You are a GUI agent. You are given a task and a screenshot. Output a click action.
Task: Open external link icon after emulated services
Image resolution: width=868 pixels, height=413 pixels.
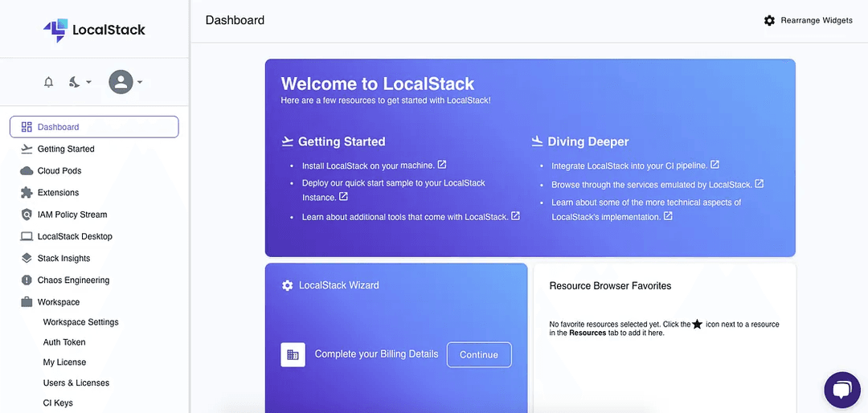tap(759, 184)
